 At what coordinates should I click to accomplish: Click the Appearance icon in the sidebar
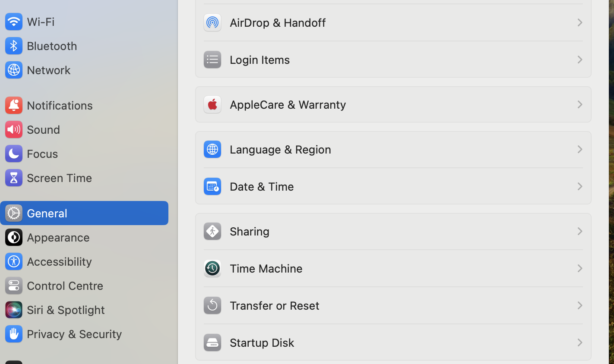pyautogui.click(x=14, y=237)
